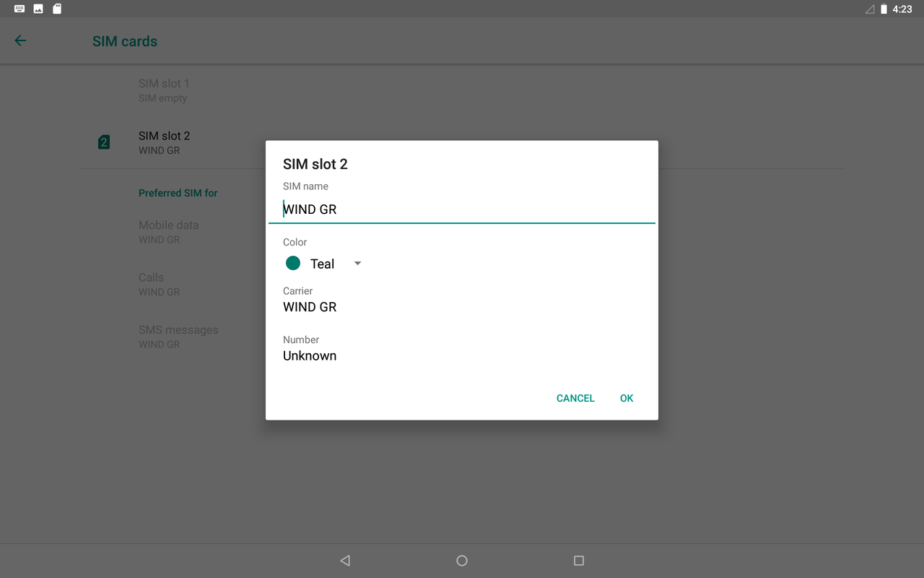This screenshot has width=924, height=578.
Task: Open the Color dropdown showing Teal
Action: (323, 263)
